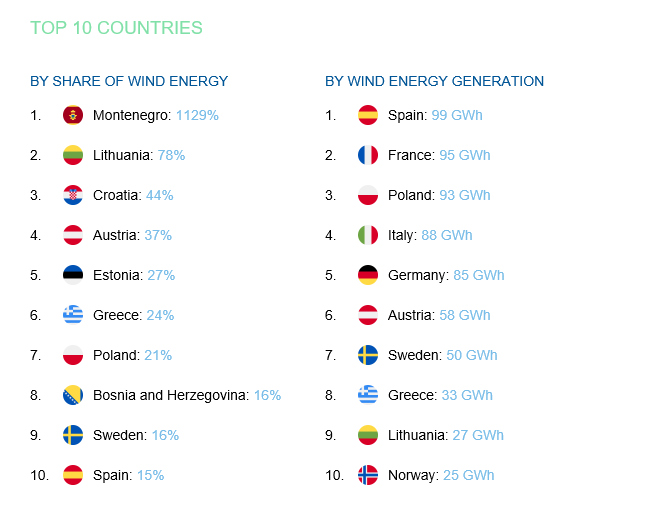Screen dimensions: 646x531
Task: Click the Greece flag in generation list
Action: (x=368, y=395)
